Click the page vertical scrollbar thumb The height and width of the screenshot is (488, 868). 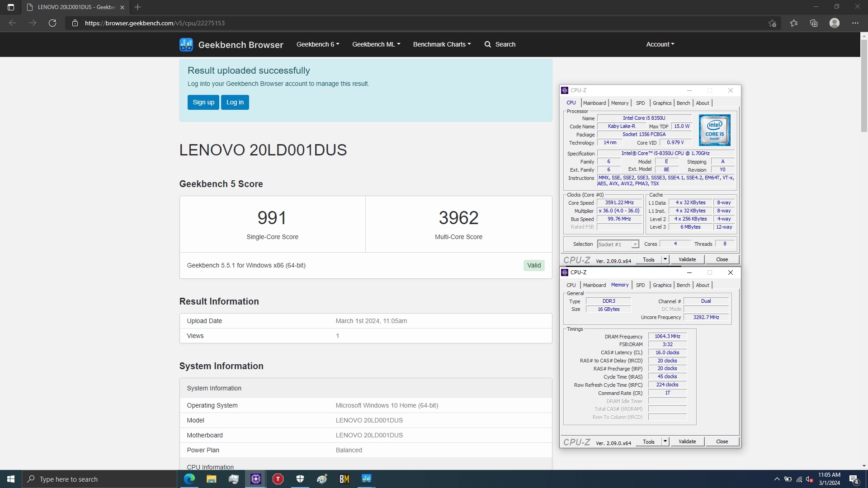[x=864, y=85]
